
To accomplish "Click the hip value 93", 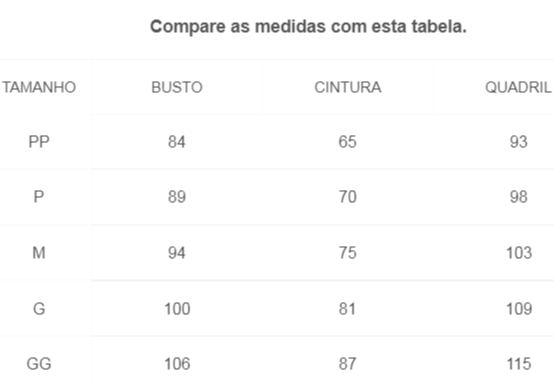I will (519, 142).
